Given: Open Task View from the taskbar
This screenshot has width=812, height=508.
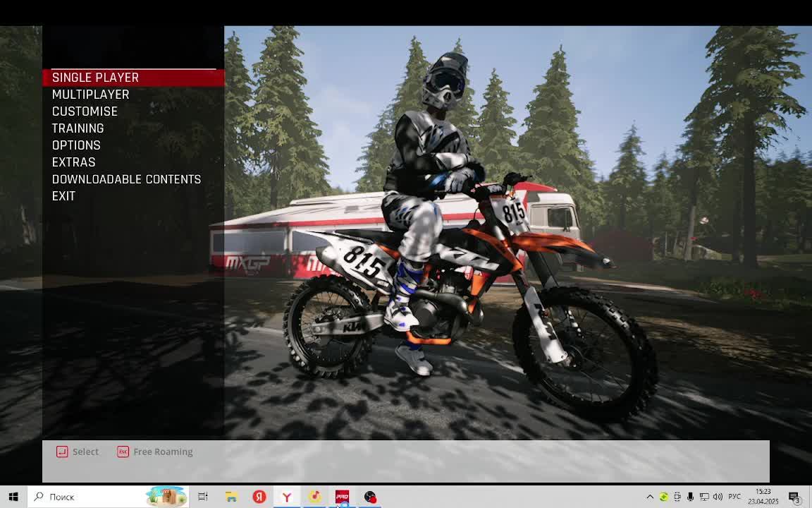Looking at the screenshot, I should point(203,497).
